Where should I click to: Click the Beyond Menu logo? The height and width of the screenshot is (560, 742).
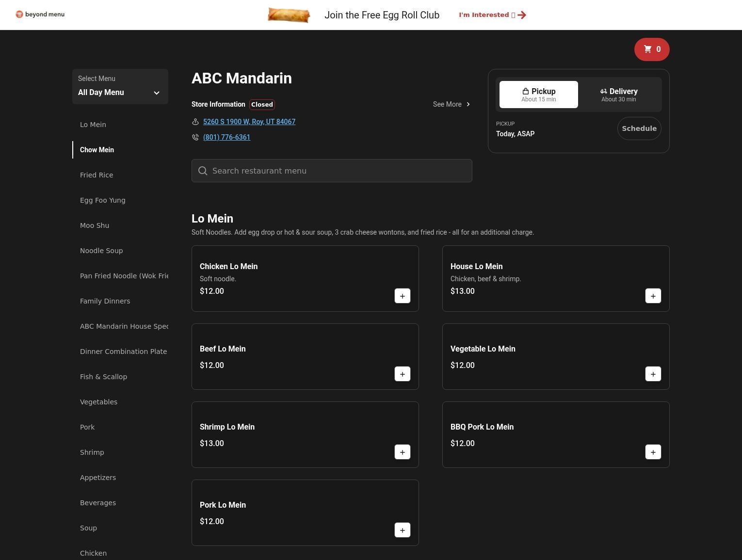click(x=40, y=15)
